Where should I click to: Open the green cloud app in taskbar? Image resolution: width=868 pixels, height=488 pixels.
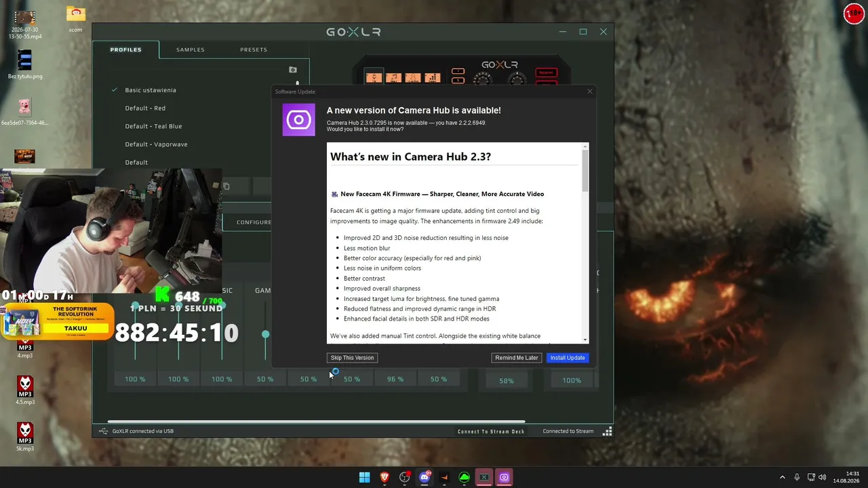click(x=465, y=477)
